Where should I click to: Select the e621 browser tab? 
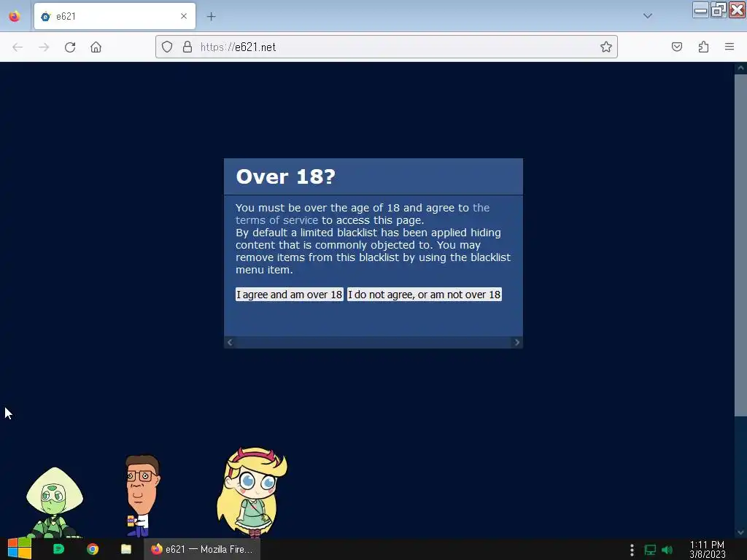(x=115, y=16)
